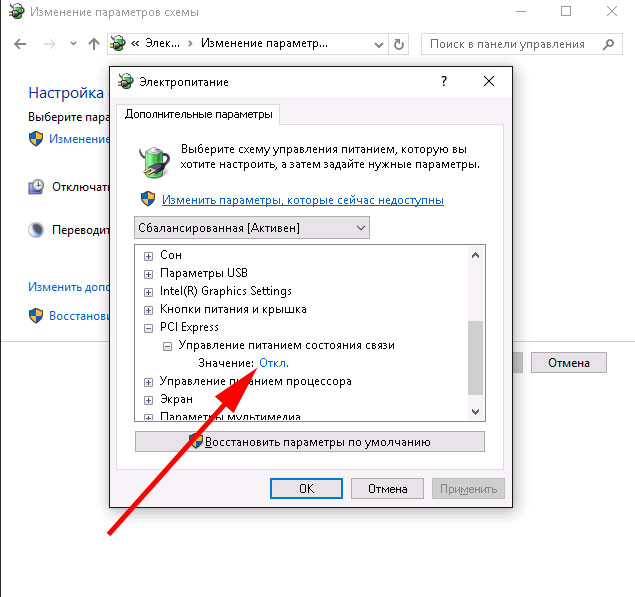635x597 pixels.
Task: Select the 'Экран' tree label
Action: pos(176,399)
